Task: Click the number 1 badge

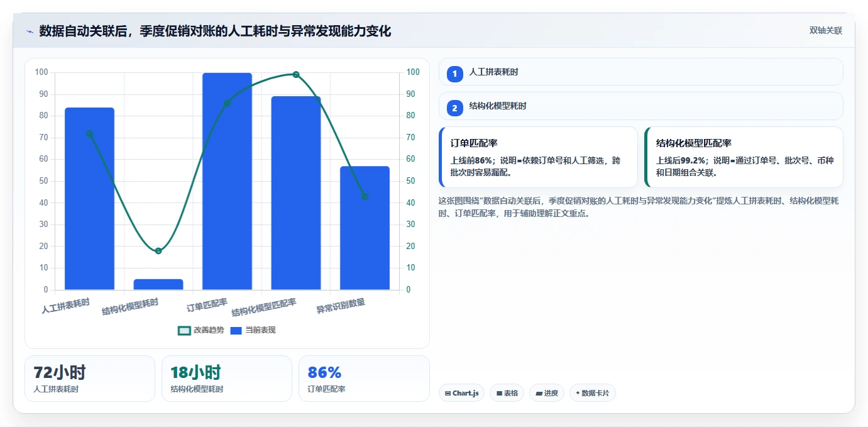Action: [454, 74]
